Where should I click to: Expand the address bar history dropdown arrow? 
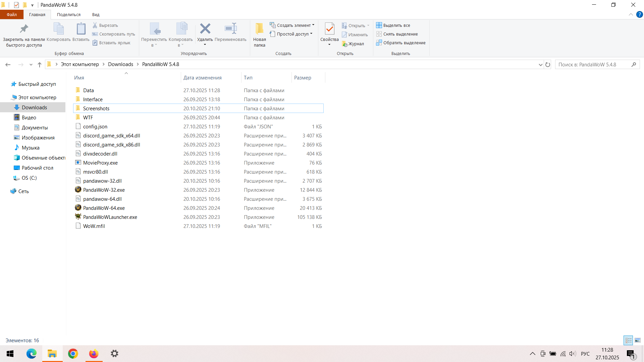click(540, 65)
